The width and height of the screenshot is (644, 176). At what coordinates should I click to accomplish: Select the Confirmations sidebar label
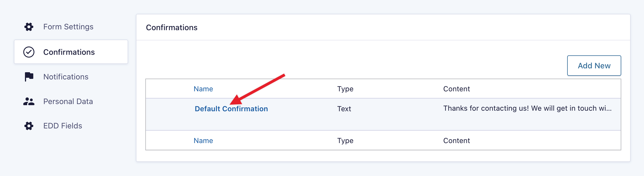69,52
